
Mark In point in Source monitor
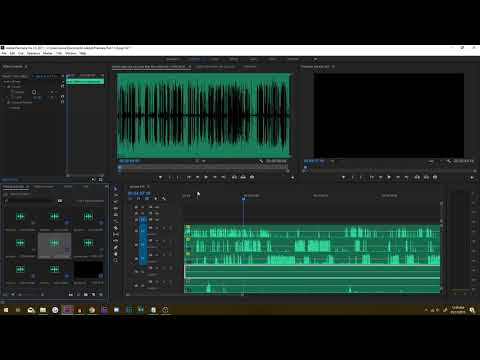coord(169,177)
